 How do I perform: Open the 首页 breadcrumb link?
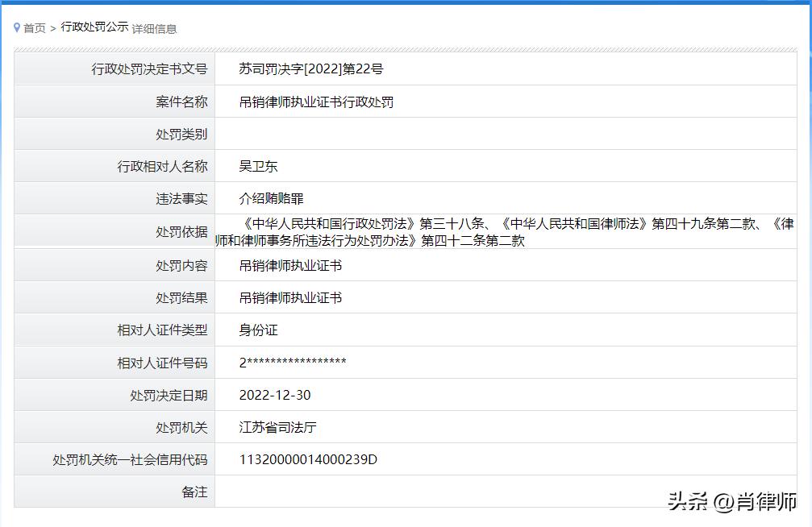[35, 27]
